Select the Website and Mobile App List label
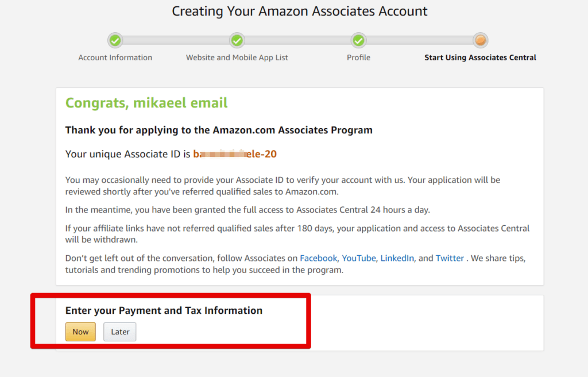Screen dimensions: 588x377 point(237,57)
